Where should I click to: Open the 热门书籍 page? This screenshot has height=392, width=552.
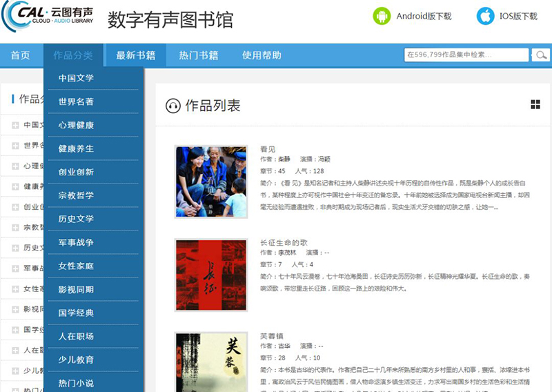click(198, 55)
